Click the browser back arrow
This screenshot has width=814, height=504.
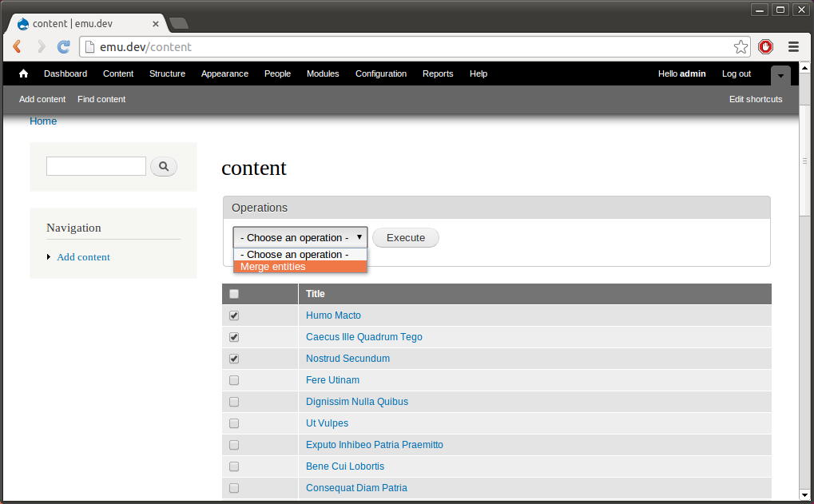tap(16, 46)
